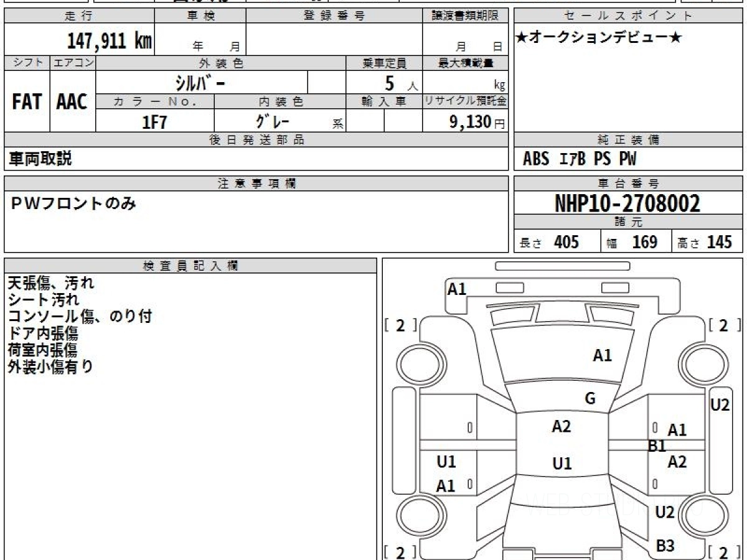Viewport: 747px width, 560px height.
Task: Click chassis number NHP10-2708002
Action: (627, 203)
